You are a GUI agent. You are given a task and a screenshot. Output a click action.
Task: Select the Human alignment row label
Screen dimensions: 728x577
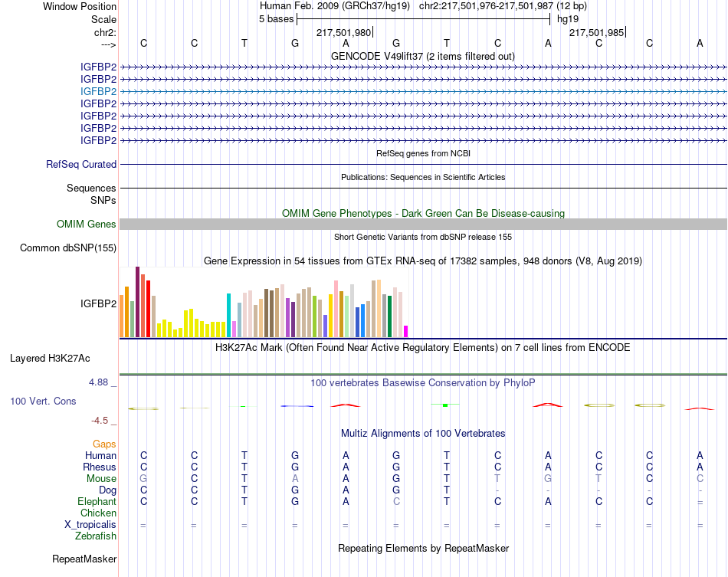coord(100,455)
